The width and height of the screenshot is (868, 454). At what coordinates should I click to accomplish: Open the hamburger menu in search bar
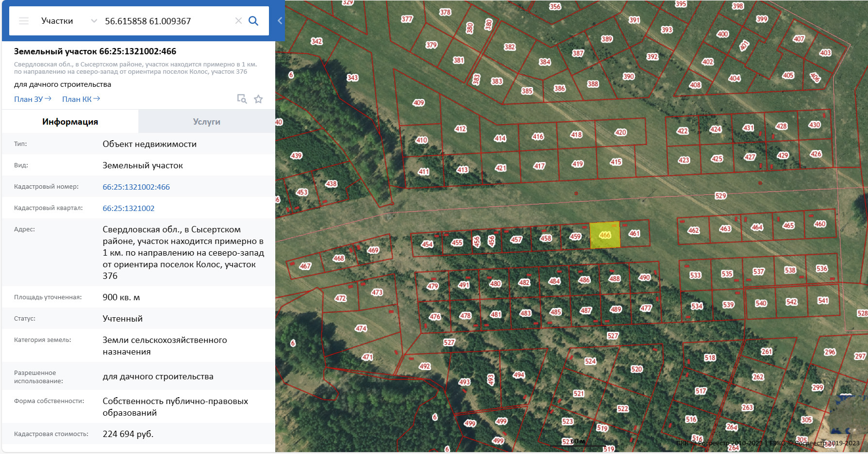(24, 21)
